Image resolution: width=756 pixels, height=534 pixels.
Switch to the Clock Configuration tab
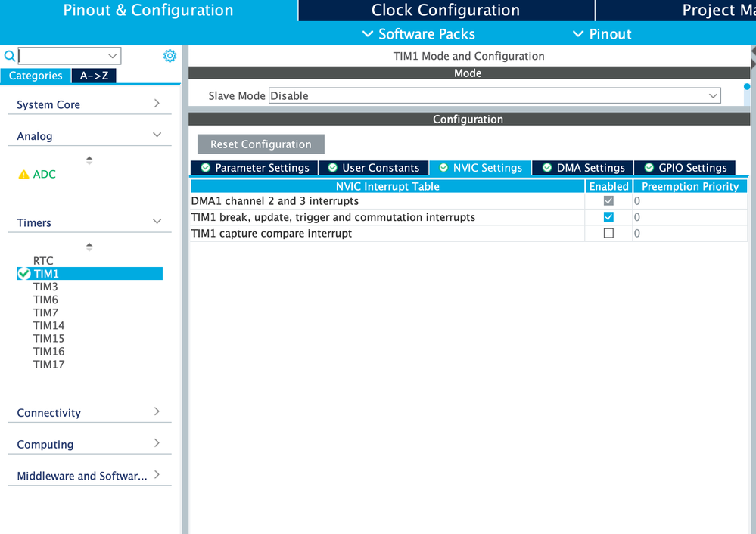pos(445,10)
